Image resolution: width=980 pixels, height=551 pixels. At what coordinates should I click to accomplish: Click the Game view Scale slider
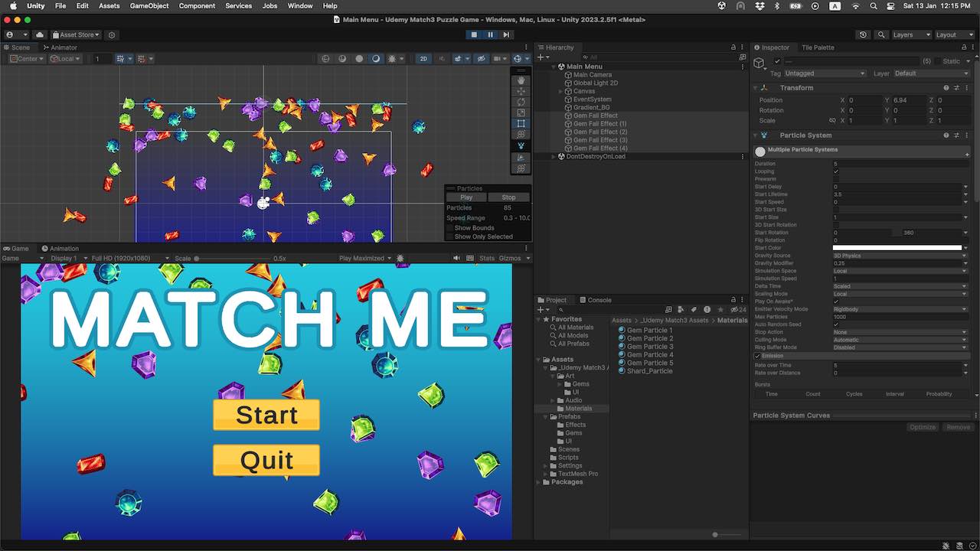234,259
